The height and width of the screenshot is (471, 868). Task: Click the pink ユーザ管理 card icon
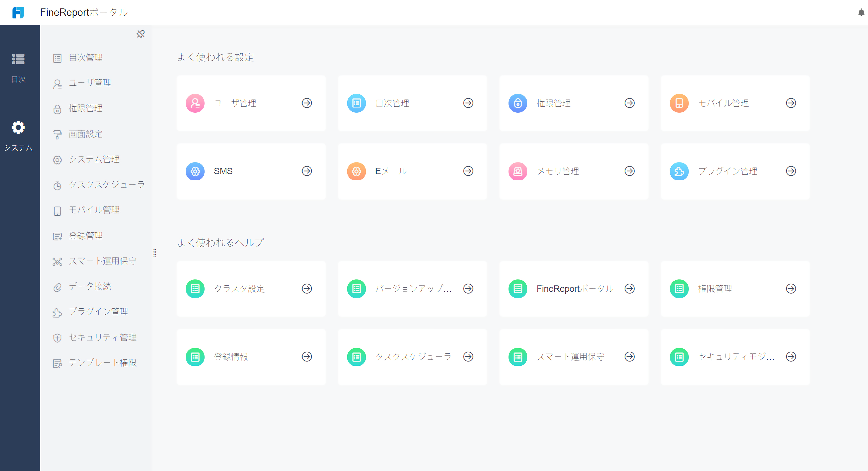(x=195, y=103)
